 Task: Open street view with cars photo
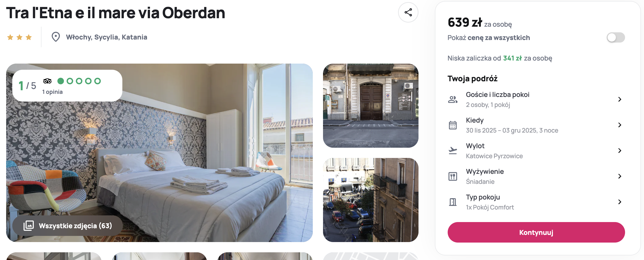coord(371,200)
